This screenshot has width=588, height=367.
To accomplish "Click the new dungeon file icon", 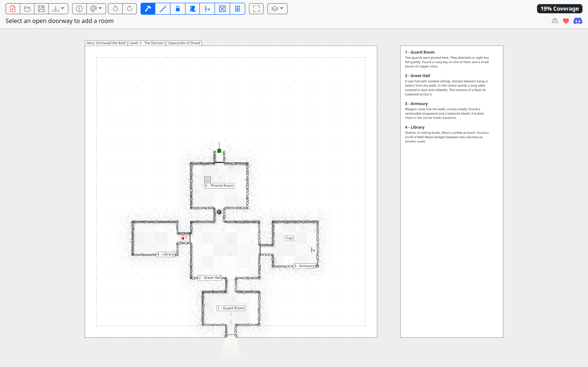I will (x=13, y=9).
